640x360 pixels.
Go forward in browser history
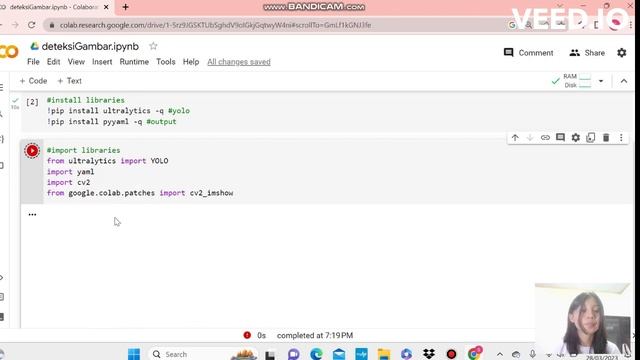click(x=15, y=25)
